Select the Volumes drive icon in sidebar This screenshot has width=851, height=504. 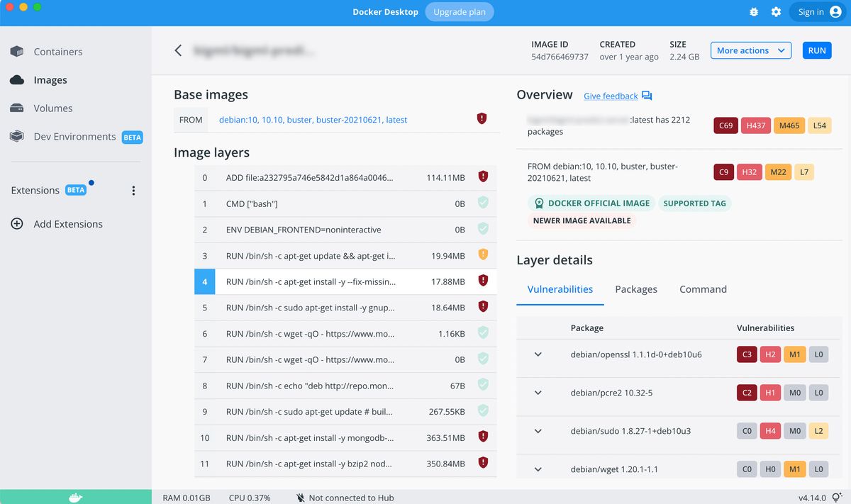(x=17, y=108)
